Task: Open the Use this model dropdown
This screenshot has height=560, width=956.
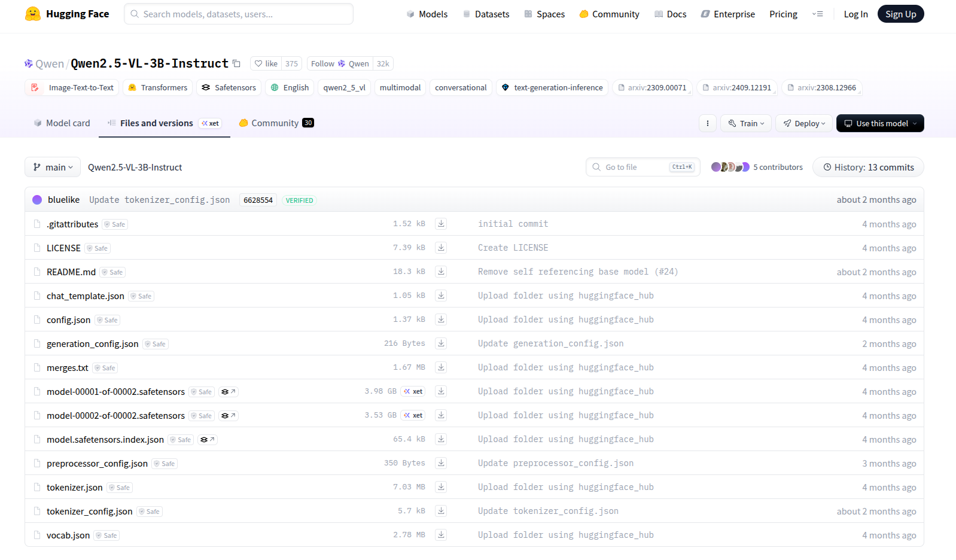Action: click(880, 123)
